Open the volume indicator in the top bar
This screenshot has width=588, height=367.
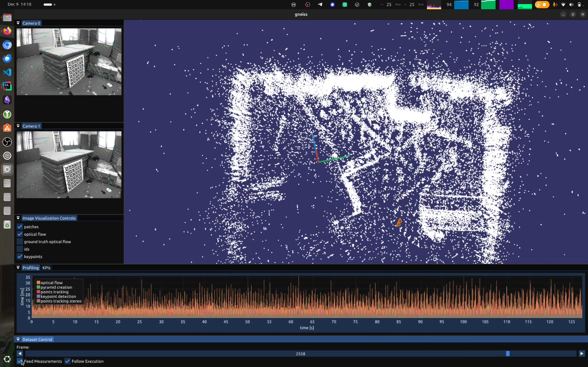[x=571, y=5]
